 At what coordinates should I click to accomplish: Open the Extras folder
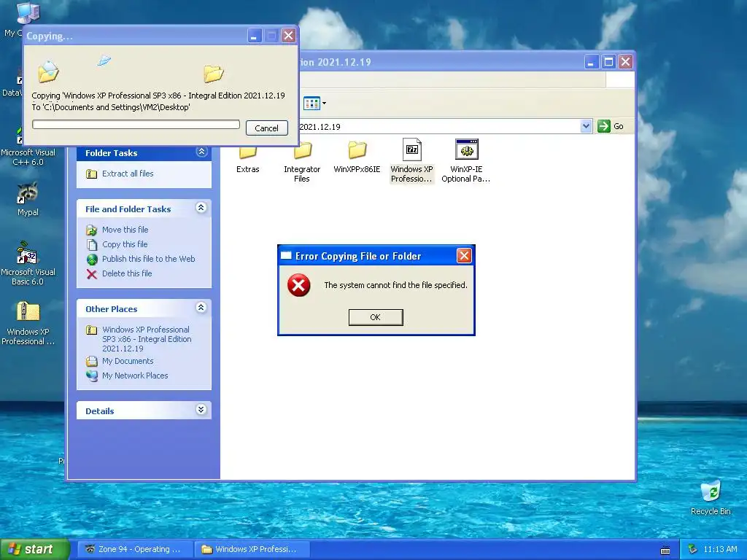248,159
